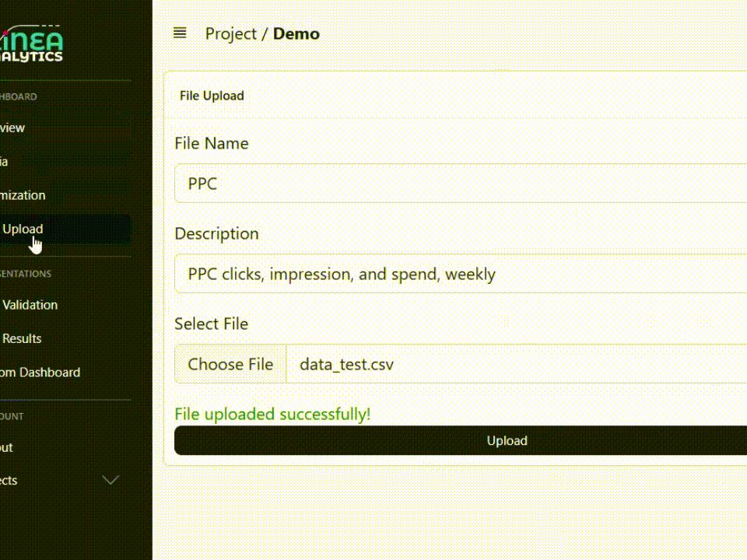Click the hamburger menu icon
Image resolution: width=747 pixels, height=560 pixels.
tap(180, 33)
